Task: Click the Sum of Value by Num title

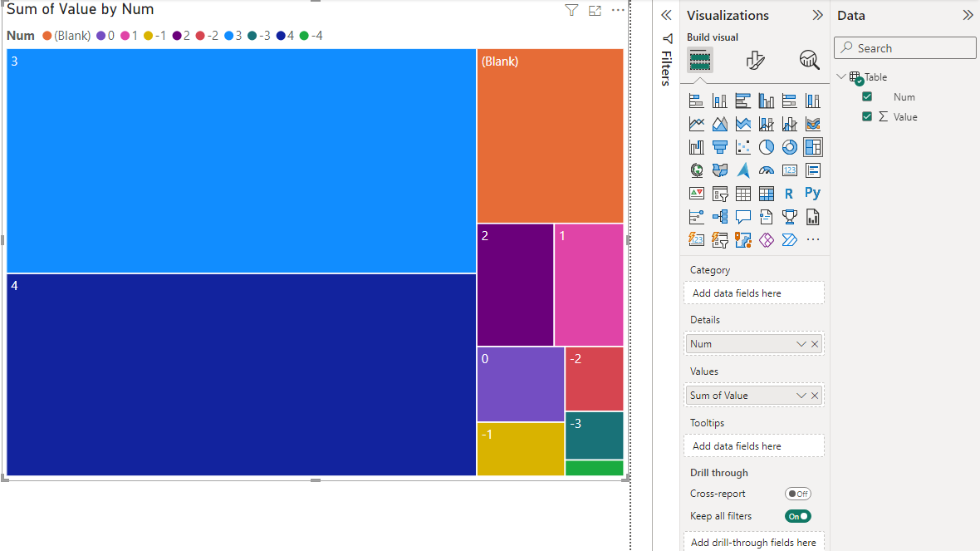Action: pyautogui.click(x=80, y=9)
